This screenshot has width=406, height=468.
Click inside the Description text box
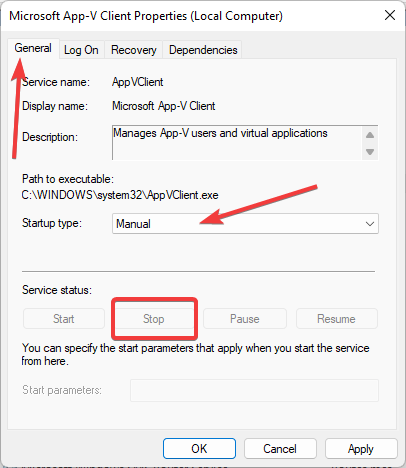(237, 143)
